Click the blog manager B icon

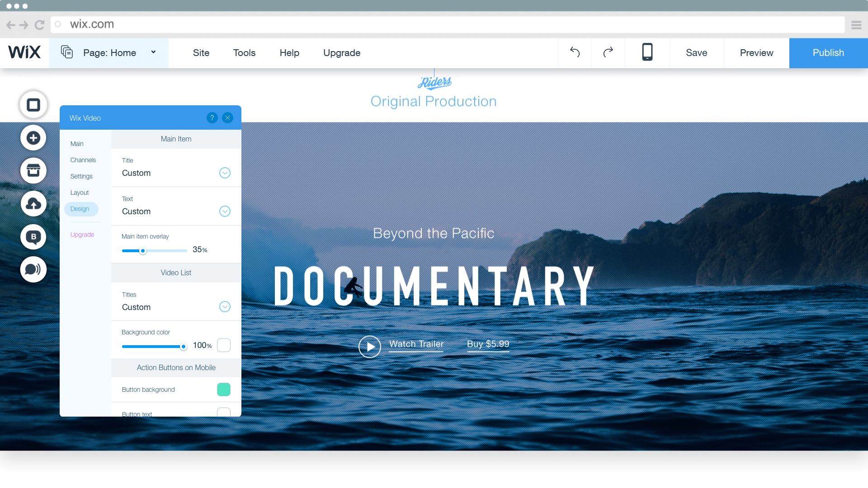click(x=33, y=237)
